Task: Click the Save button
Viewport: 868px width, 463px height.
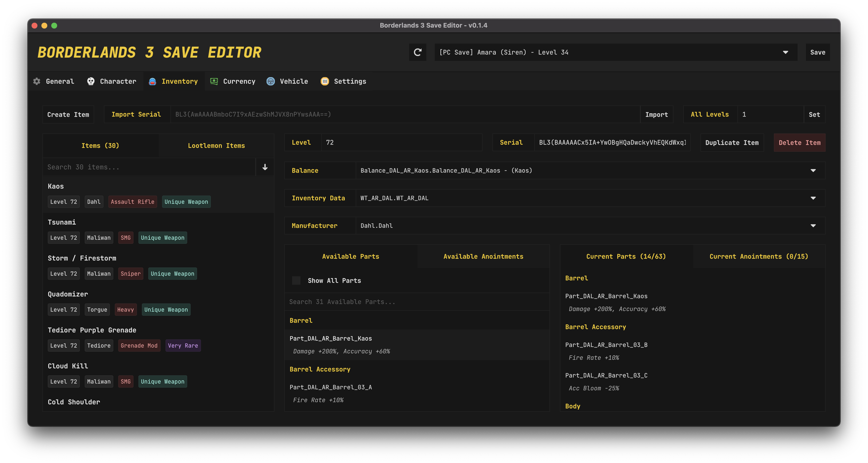Action: click(x=818, y=52)
